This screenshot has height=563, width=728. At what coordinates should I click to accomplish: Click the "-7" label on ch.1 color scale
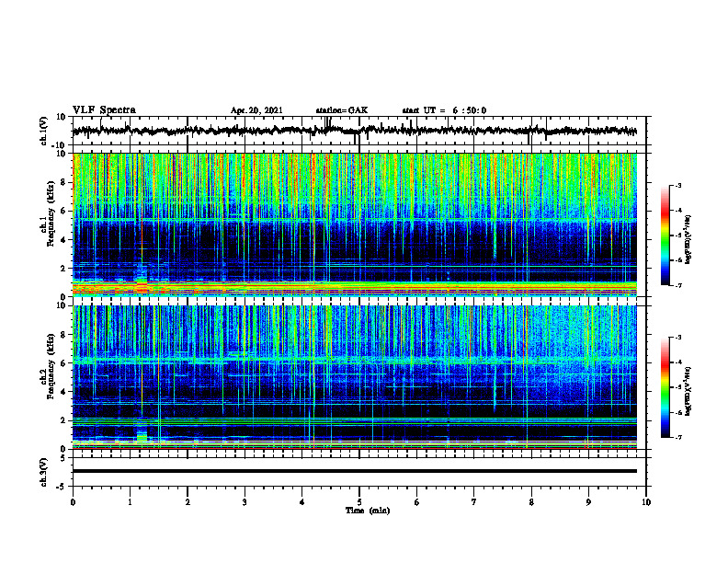[677, 285]
